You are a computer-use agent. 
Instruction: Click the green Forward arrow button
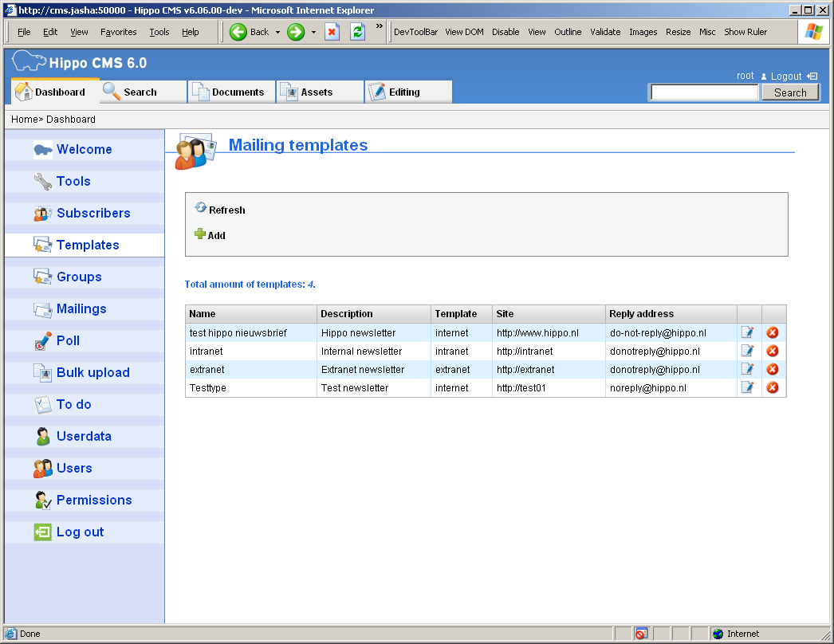(296, 32)
